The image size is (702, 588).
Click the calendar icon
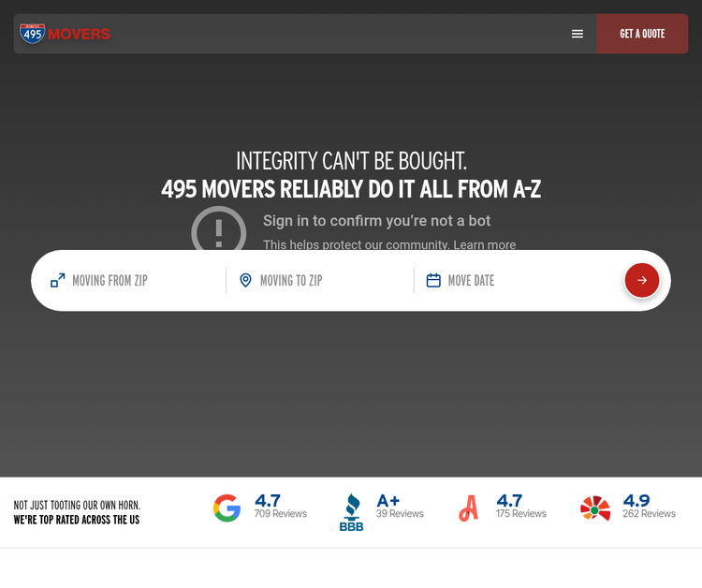(x=433, y=280)
